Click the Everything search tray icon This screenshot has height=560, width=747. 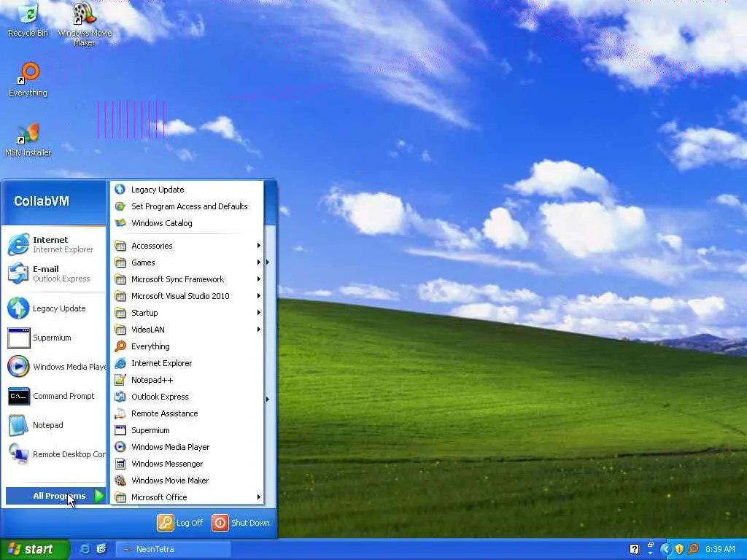[x=693, y=549]
